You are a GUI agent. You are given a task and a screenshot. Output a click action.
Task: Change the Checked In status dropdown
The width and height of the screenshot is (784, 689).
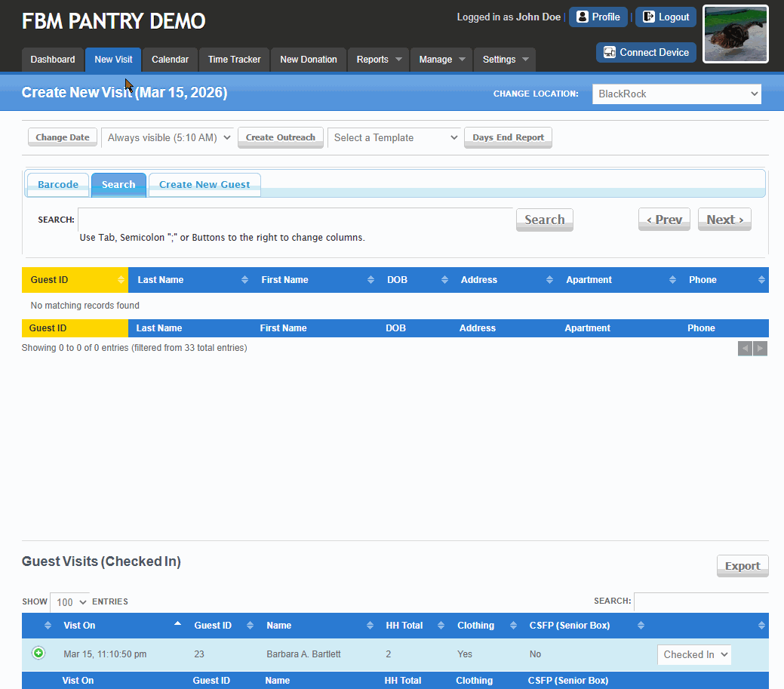[694, 654]
